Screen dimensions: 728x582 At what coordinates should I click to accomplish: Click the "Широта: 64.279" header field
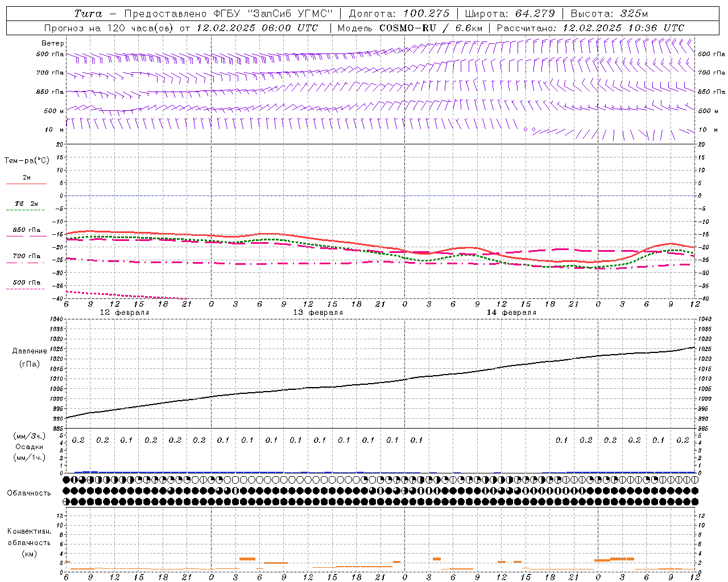(x=510, y=14)
